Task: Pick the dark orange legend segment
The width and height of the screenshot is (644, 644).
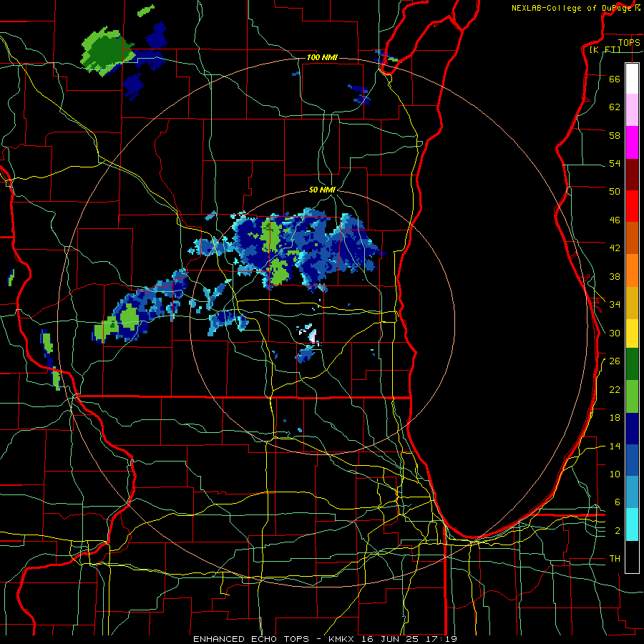Action: tap(632, 238)
